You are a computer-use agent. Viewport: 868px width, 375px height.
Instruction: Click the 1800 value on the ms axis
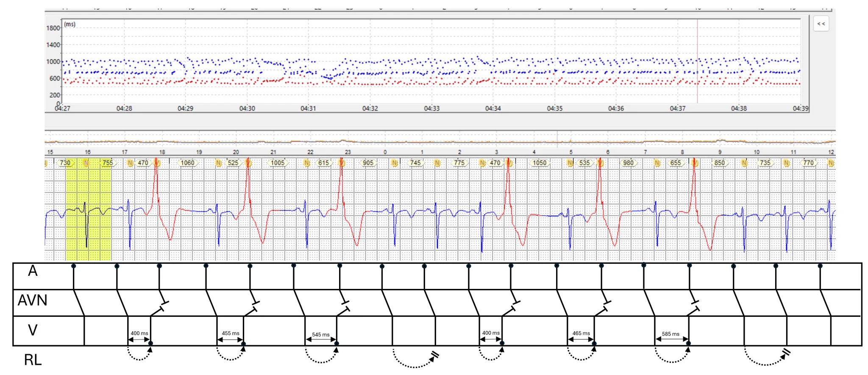[x=53, y=28]
